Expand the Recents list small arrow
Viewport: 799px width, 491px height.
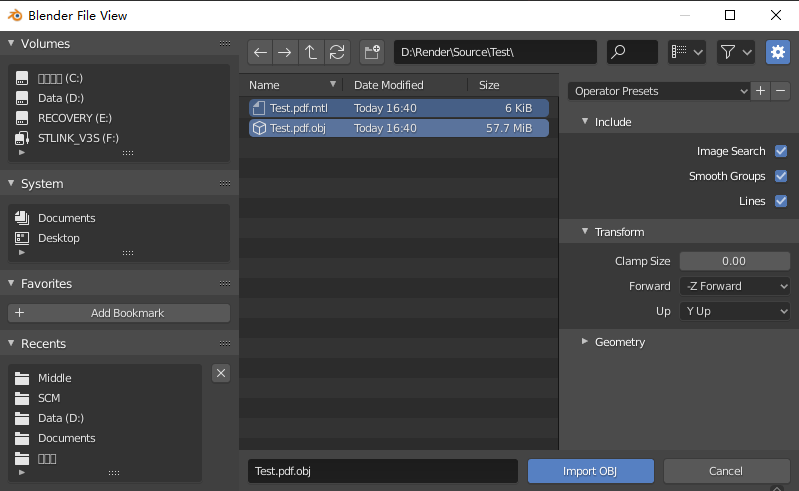pyautogui.click(x=21, y=472)
